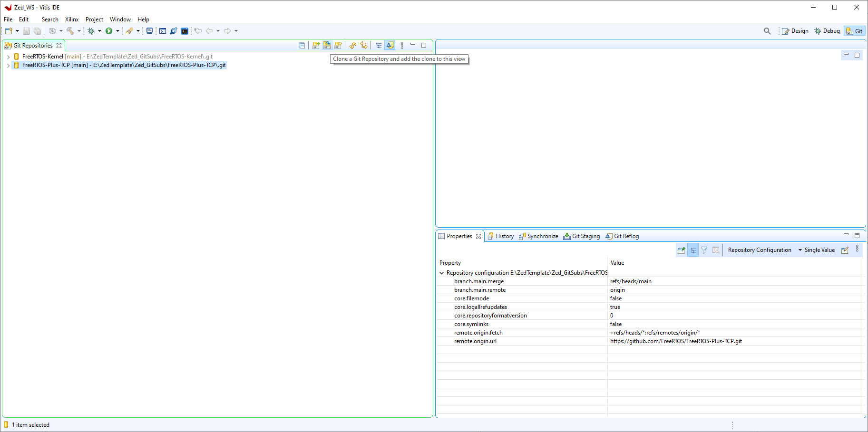Click the Refresh repositories icon
Image resolution: width=868 pixels, height=432 pixels.
pyautogui.click(x=352, y=45)
